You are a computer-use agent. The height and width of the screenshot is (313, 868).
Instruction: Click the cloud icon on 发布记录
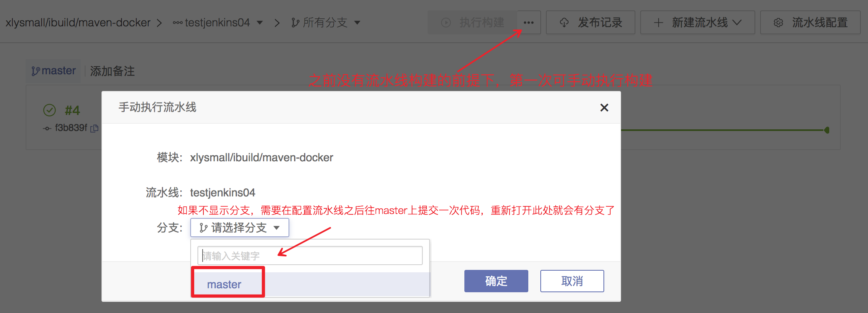(564, 23)
